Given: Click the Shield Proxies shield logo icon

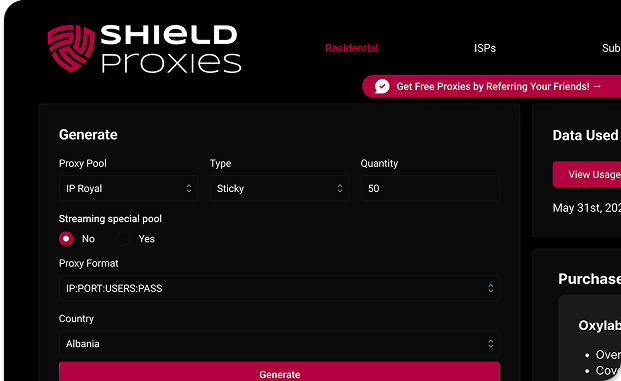Looking at the screenshot, I should 71,48.
